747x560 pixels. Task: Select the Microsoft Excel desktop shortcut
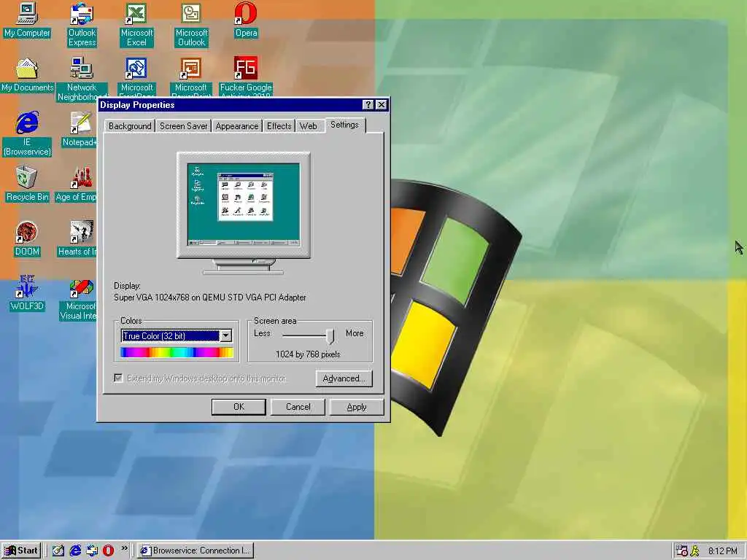click(136, 25)
